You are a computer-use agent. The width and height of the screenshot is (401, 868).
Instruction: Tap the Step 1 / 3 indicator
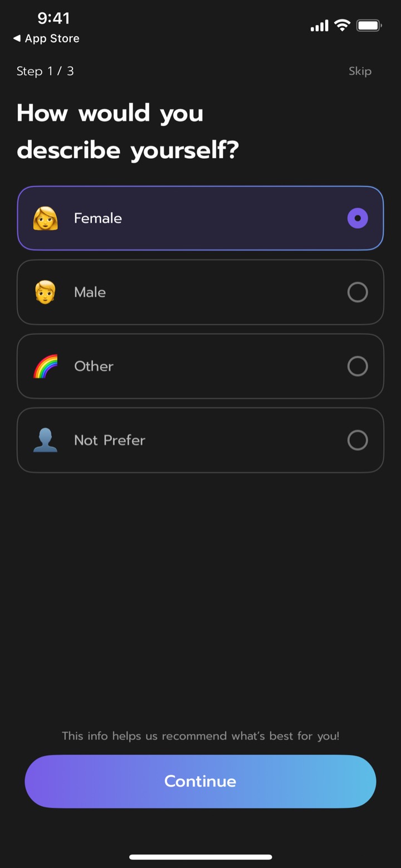pos(45,71)
